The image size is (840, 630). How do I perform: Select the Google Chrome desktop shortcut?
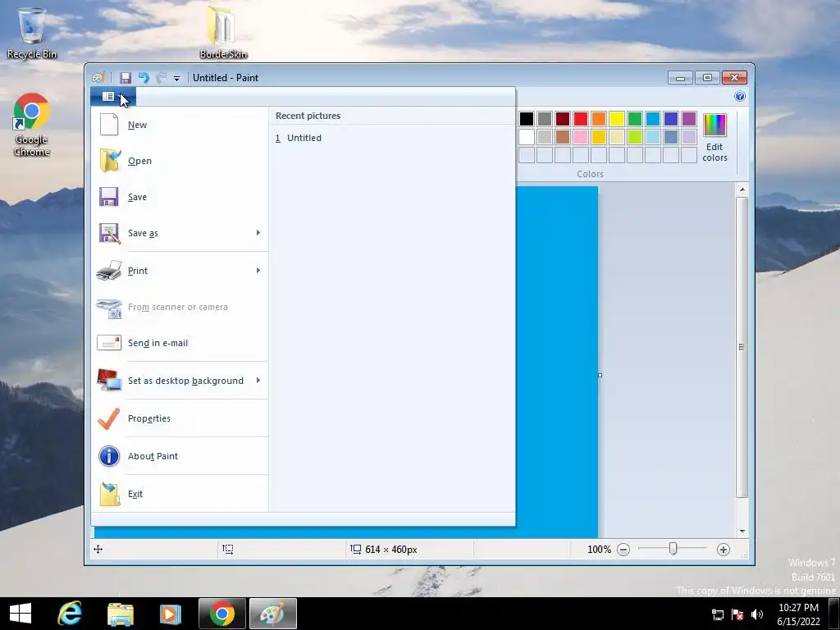tap(32, 125)
